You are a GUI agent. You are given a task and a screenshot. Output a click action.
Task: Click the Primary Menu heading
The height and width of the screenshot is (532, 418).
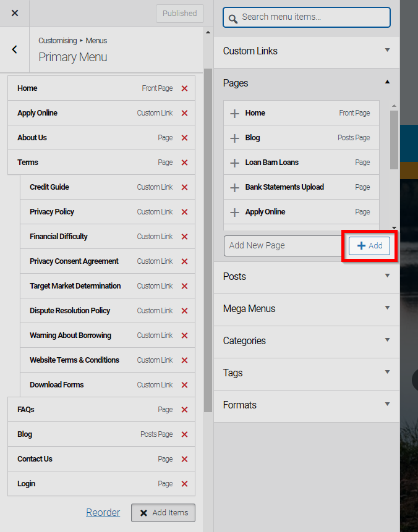(x=73, y=57)
